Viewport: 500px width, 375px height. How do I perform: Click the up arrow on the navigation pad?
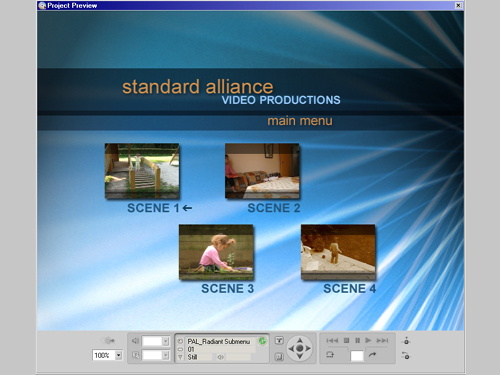click(300, 340)
